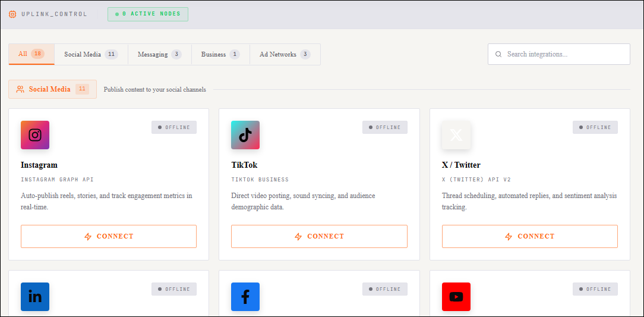This screenshot has height=317, width=644.
Task: Click the 1 count badge on Business tab
Action: click(235, 54)
